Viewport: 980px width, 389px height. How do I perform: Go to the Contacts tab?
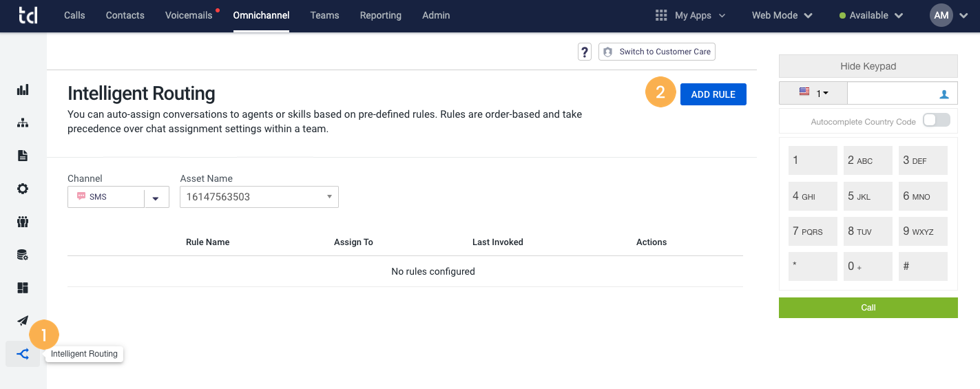pyautogui.click(x=125, y=15)
